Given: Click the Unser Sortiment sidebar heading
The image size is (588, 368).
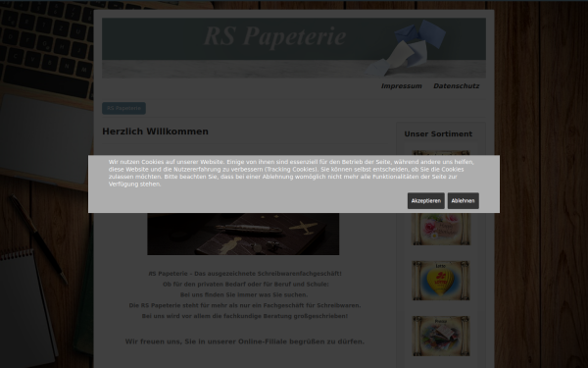Looking at the screenshot, I should pos(438,134).
